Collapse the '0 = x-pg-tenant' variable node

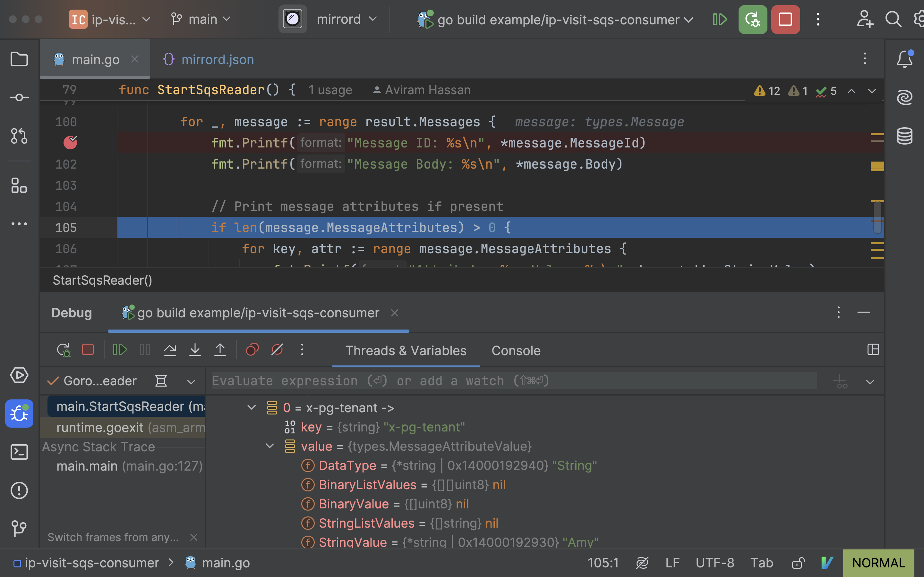(252, 407)
